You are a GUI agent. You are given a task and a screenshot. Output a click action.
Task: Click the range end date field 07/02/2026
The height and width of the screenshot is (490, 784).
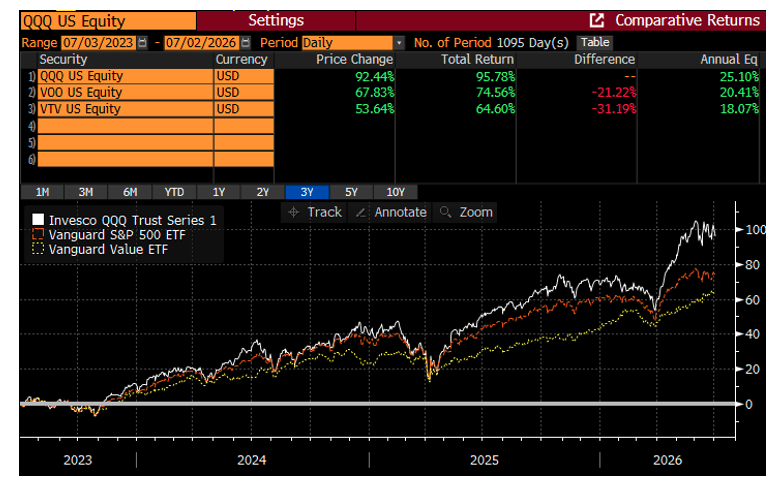(201, 42)
